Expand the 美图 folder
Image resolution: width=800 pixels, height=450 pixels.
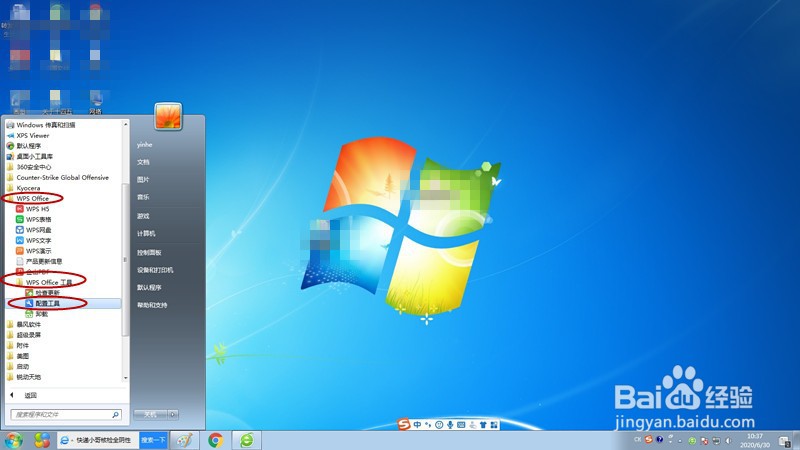(x=18, y=356)
